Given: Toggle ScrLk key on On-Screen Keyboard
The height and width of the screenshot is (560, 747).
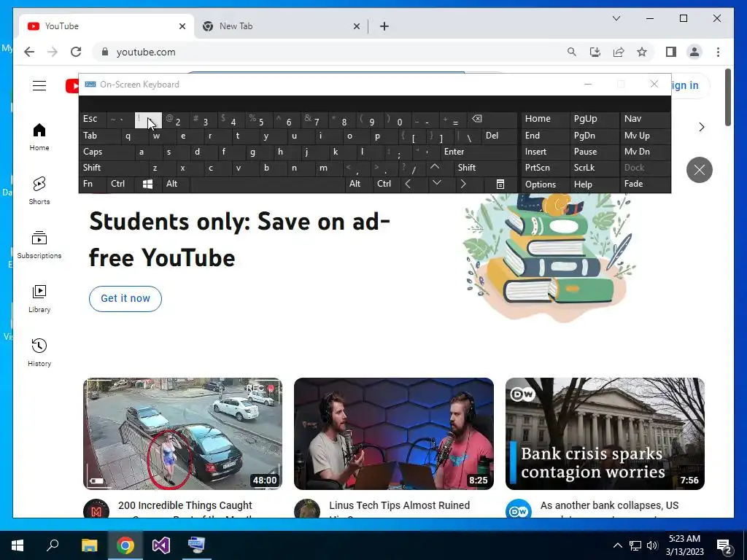Looking at the screenshot, I should pos(594,168).
